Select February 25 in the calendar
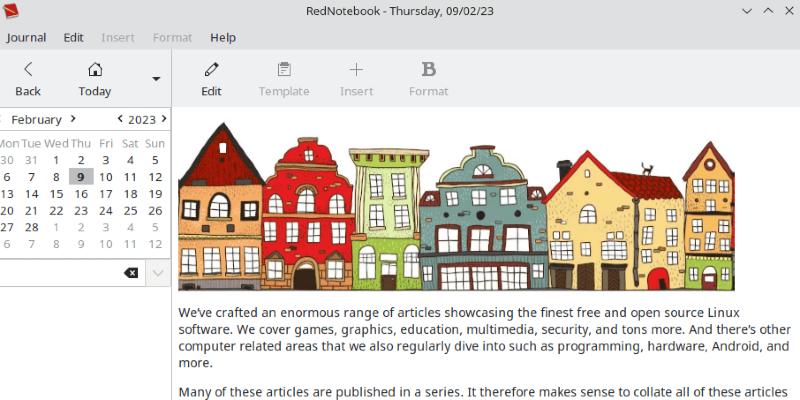 click(131, 210)
